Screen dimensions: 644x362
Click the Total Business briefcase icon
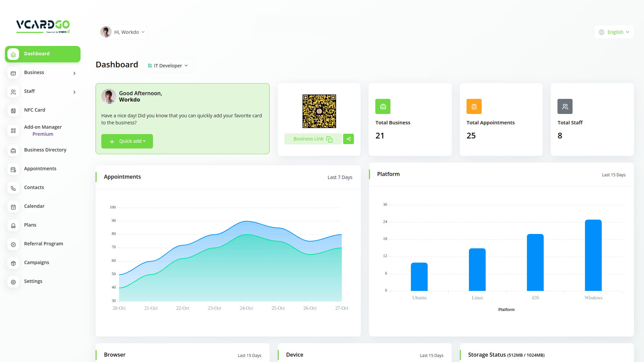[383, 107]
